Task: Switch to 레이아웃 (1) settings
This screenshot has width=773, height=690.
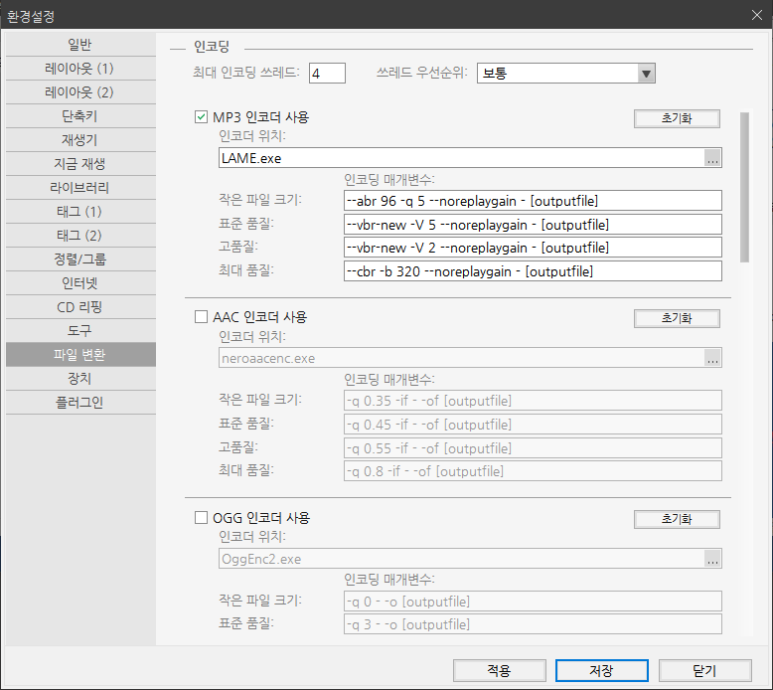Action: [x=81, y=69]
